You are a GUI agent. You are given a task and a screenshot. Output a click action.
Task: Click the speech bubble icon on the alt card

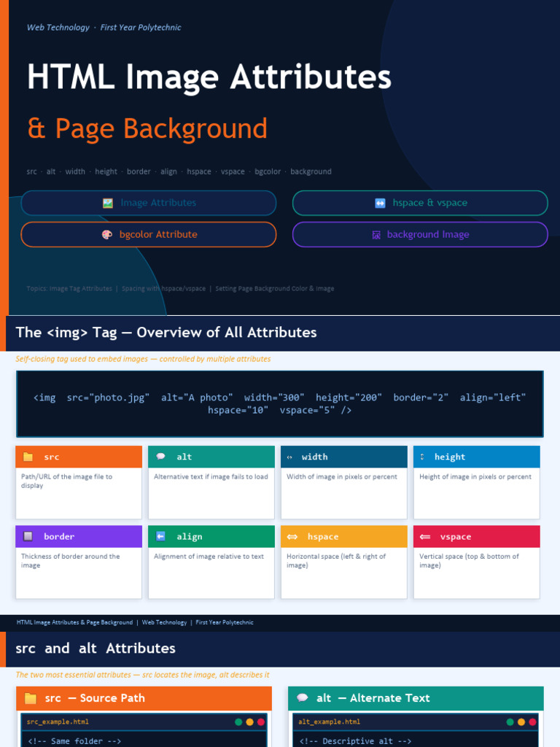(x=161, y=457)
